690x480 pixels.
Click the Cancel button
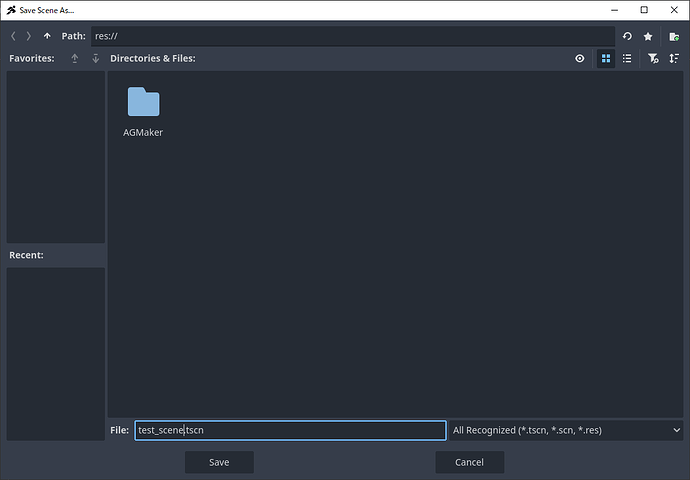tap(469, 462)
